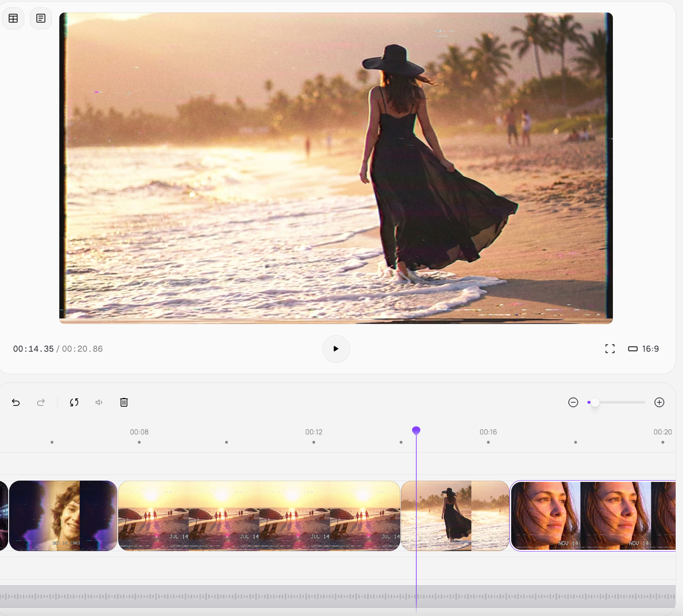
Task: Open the script text panel icon
Action: 41,18
